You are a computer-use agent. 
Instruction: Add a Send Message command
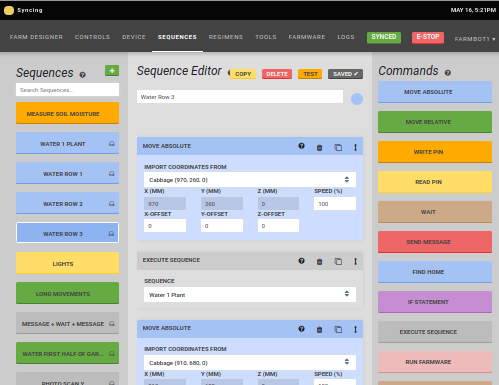coord(435,242)
